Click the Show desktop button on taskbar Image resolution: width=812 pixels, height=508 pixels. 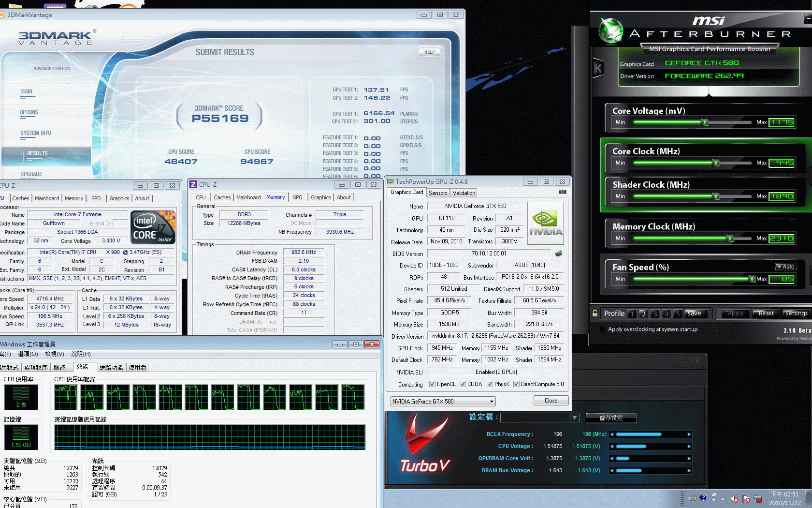(x=808, y=498)
